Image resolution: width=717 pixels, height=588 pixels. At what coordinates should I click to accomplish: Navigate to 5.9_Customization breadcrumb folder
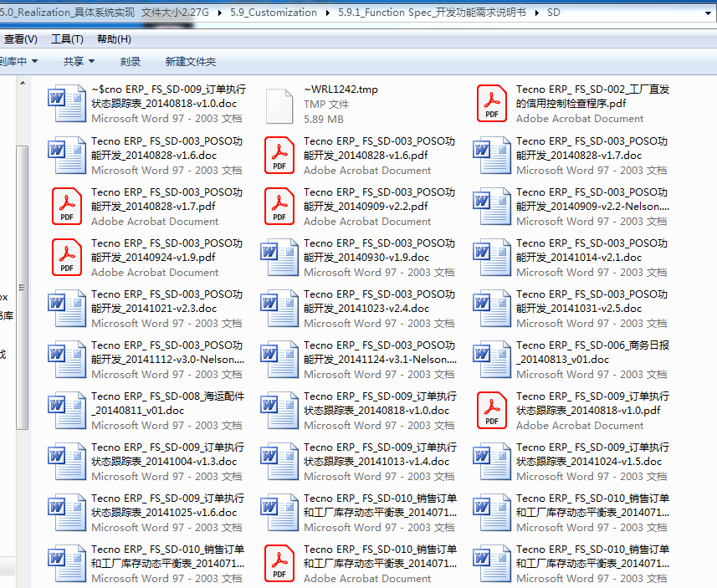click(x=274, y=13)
